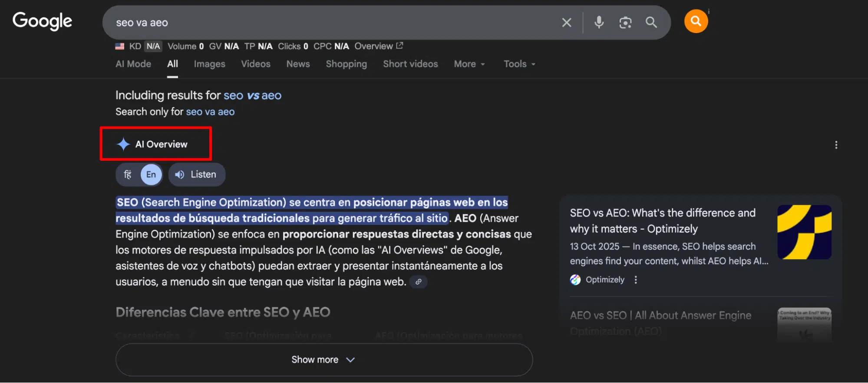The width and height of the screenshot is (868, 383).
Task: Clear the search box with the X icon
Action: [x=566, y=23]
